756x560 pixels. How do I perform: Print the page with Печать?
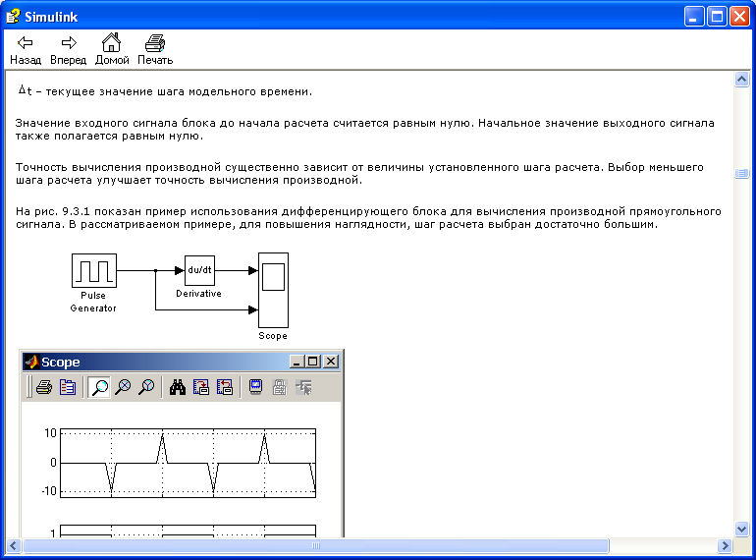pyautogui.click(x=155, y=50)
